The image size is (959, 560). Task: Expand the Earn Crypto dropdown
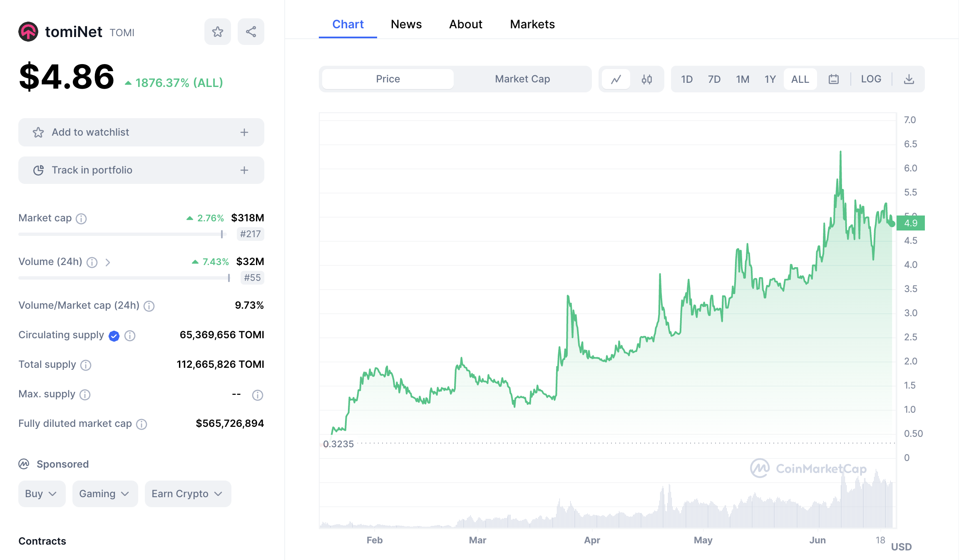188,494
